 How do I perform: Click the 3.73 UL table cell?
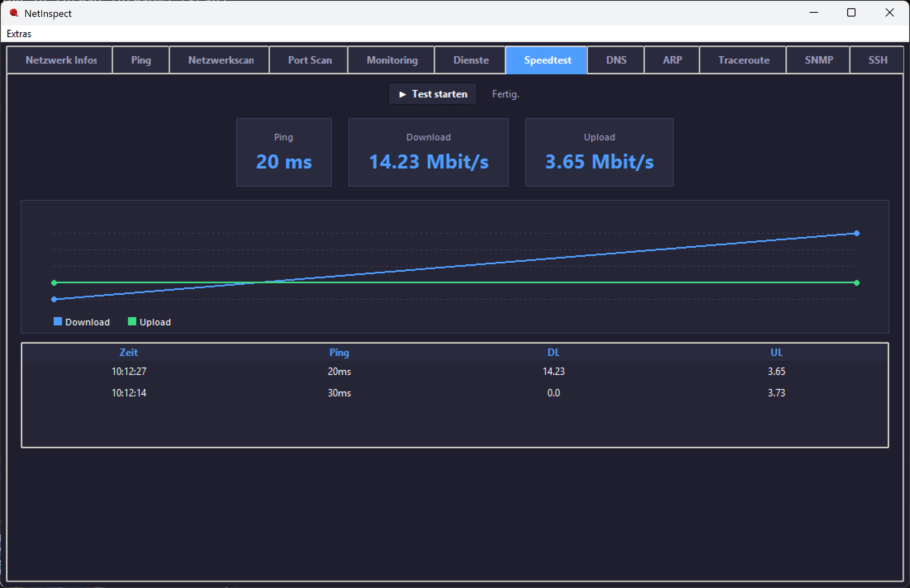pyautogui.click(x=777, y=393)
